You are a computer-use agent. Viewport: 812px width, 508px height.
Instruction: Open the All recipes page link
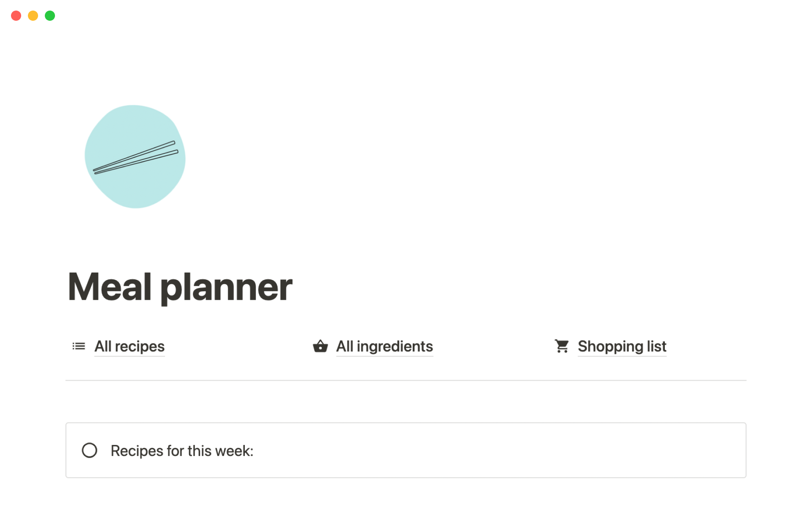pyautogui.click(x=129, y=346)
